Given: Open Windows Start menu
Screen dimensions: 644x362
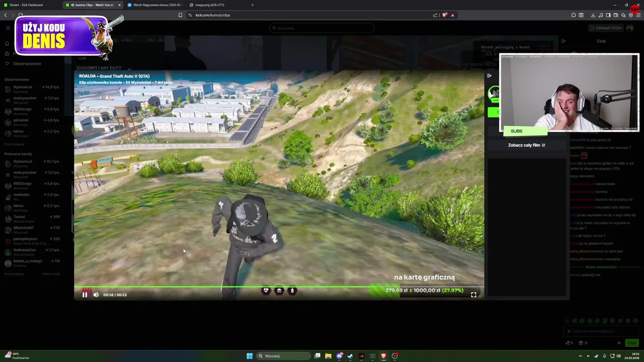Looking at the screenshot, I should pos(250,356).
